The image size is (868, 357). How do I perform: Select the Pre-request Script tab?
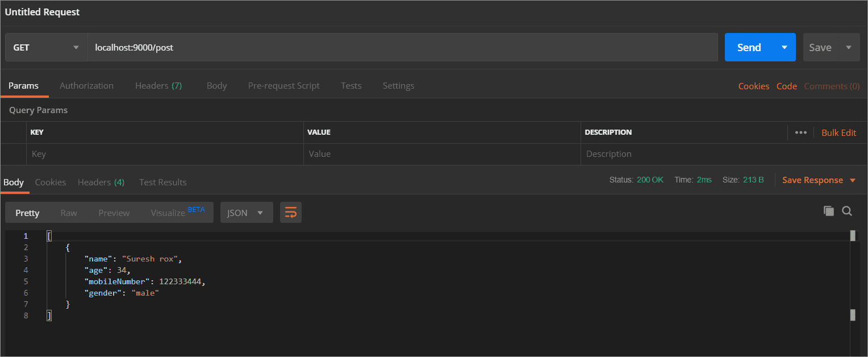click(283, 86)
